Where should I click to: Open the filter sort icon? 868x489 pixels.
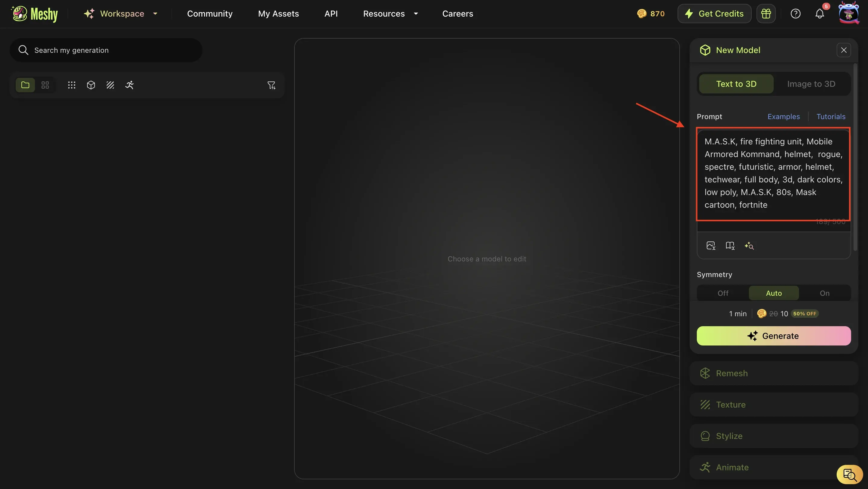click(x=271, y=85)
